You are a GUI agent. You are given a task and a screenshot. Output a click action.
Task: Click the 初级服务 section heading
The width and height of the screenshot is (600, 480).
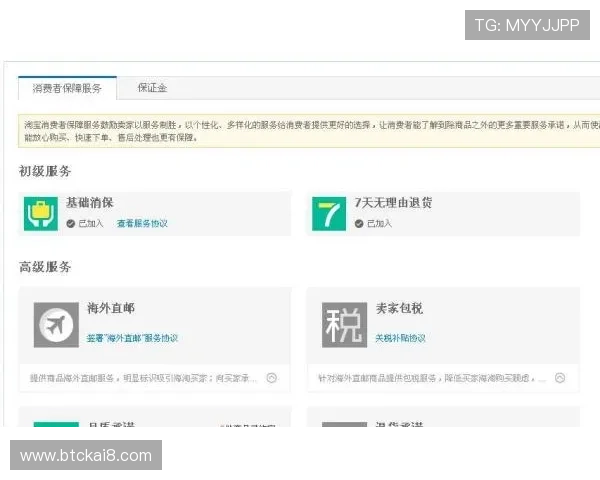[45, 171]
